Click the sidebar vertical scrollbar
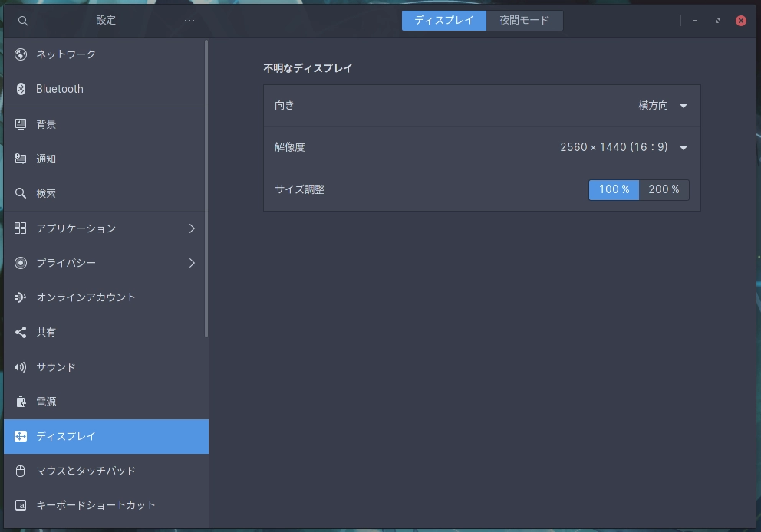 (206, 188)
